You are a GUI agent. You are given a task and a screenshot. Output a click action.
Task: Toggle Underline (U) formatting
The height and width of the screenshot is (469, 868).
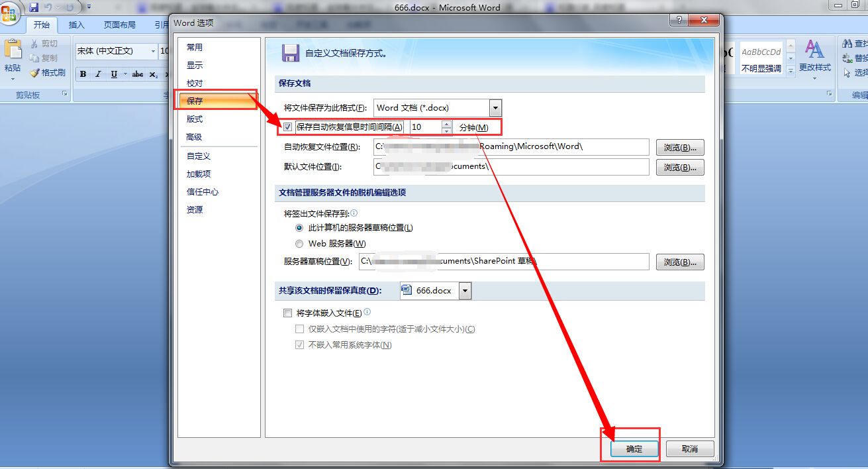pyautogui.click(x=113, y=74)
